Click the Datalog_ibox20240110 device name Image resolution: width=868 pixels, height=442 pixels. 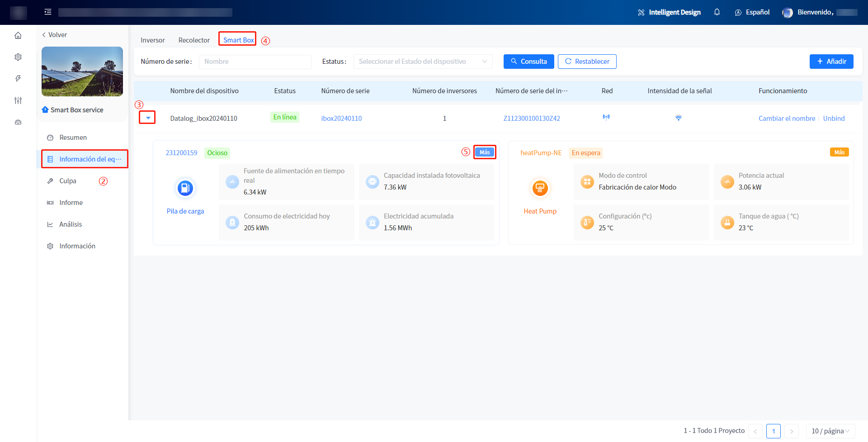[203, 119]
